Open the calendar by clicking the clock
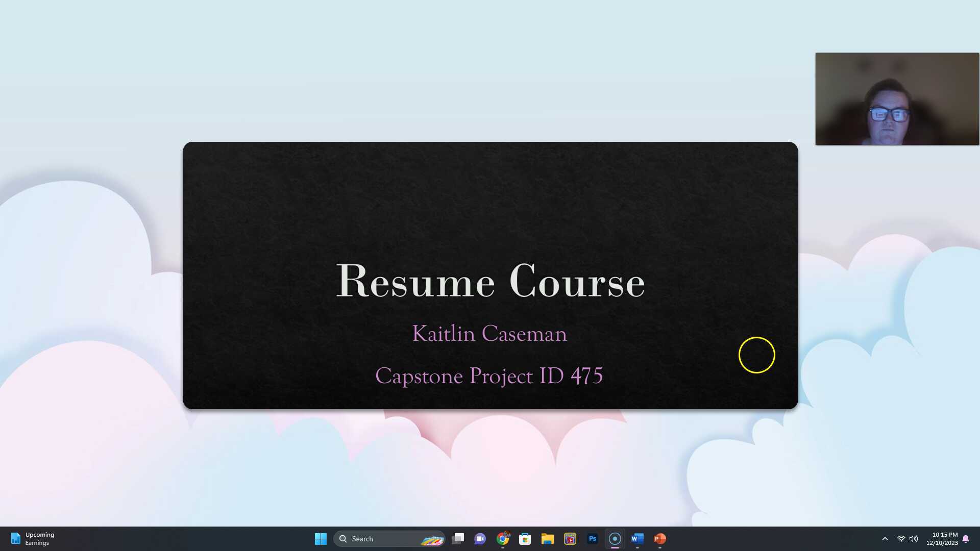 point(942,539)
